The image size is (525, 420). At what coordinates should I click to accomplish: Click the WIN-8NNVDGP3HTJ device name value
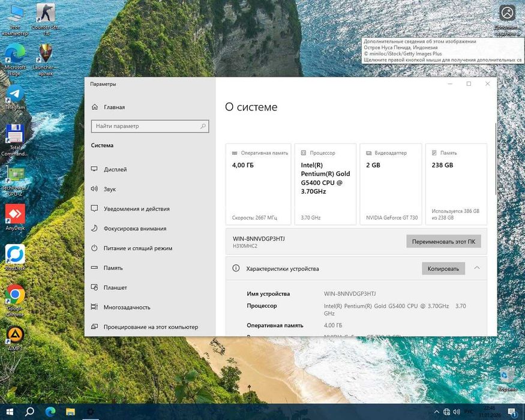[x=350, y=294]
